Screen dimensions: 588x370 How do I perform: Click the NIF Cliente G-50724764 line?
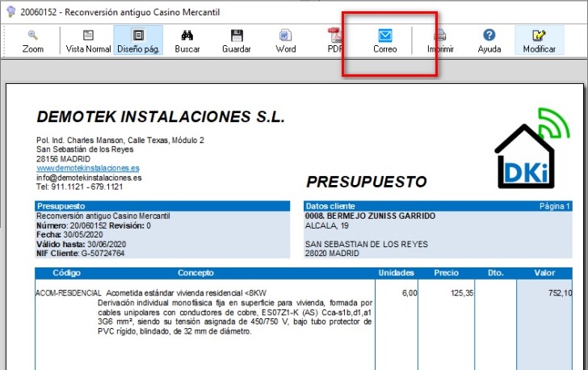coord(80,254)
